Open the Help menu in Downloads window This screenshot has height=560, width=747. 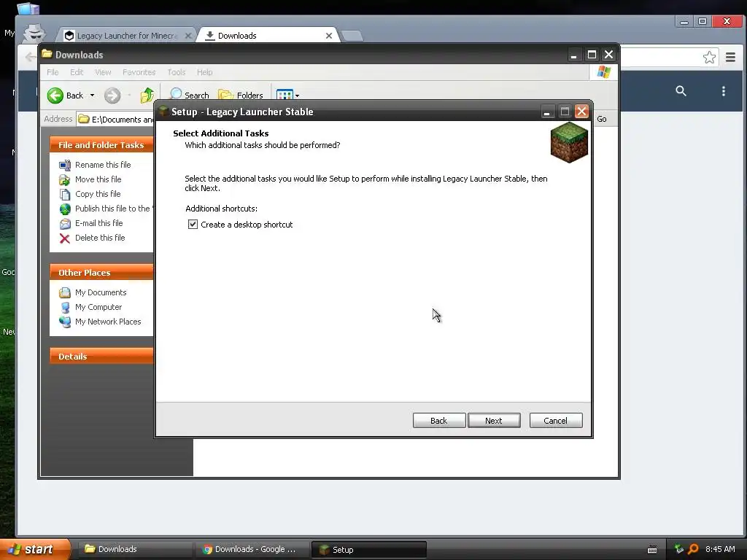tap(204, 72)
